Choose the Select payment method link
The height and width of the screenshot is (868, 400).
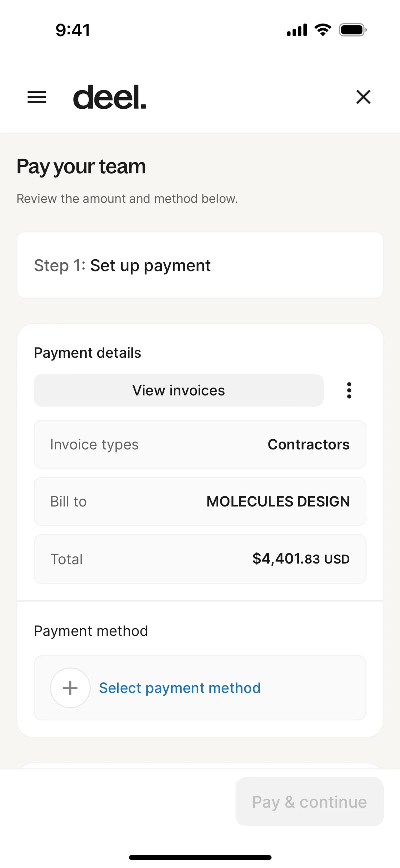180,688
